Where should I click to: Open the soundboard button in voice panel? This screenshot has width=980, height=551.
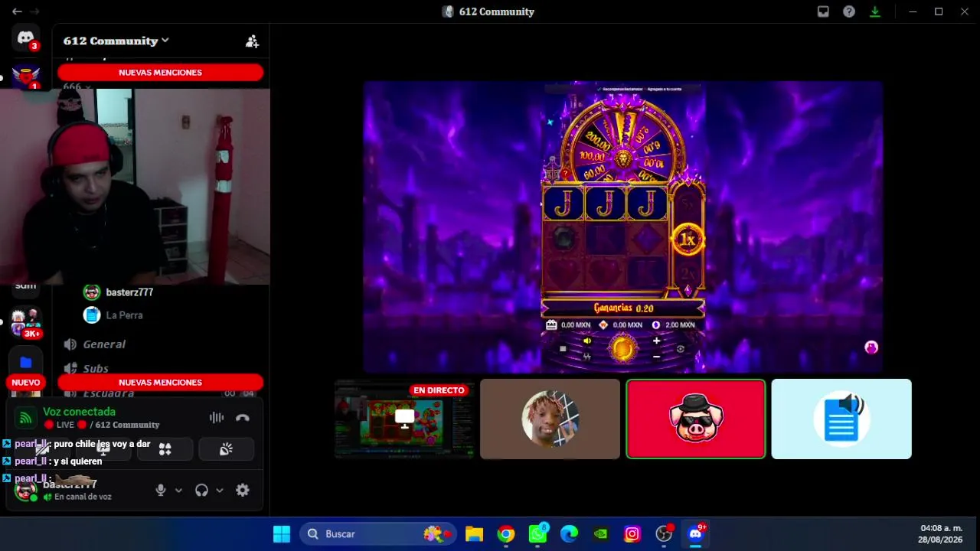(x=226, y=449)
